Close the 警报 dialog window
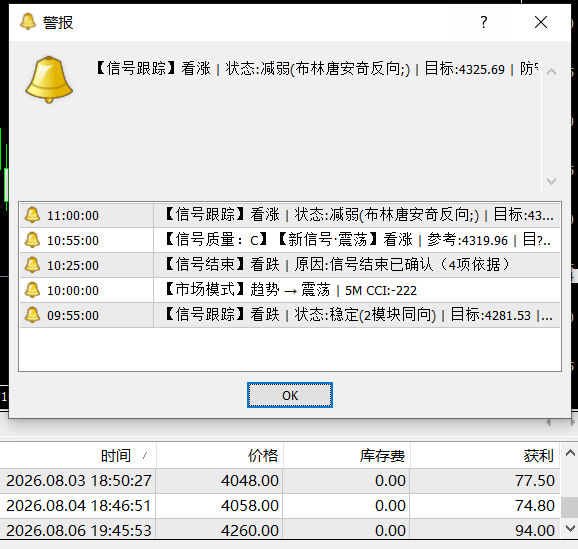Viewport: 578px width, 549px height. (541, 22)
